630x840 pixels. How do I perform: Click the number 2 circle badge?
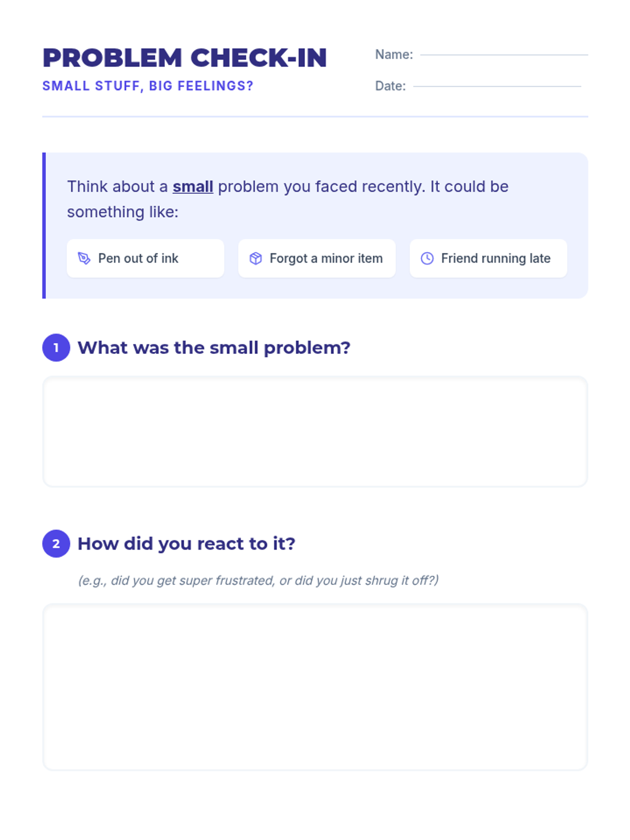56,543
